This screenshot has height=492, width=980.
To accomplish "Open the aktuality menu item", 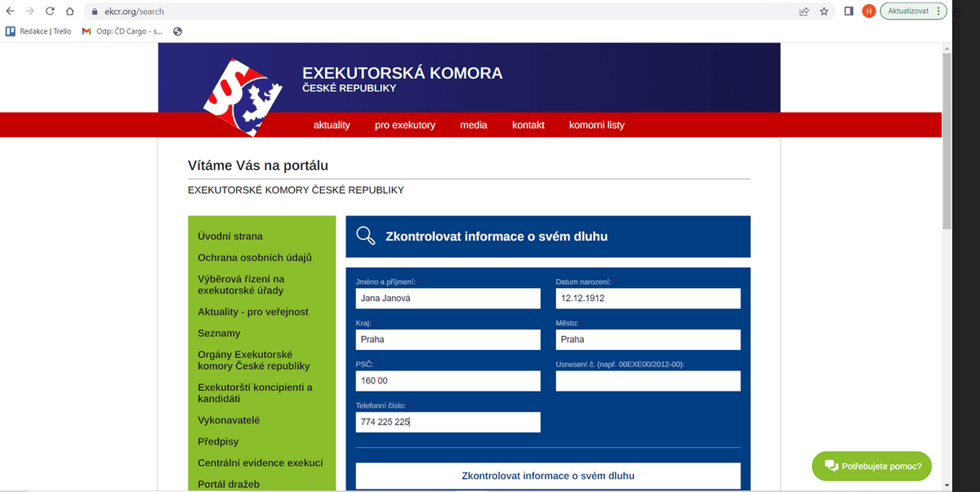I will (x=332, y=125).
